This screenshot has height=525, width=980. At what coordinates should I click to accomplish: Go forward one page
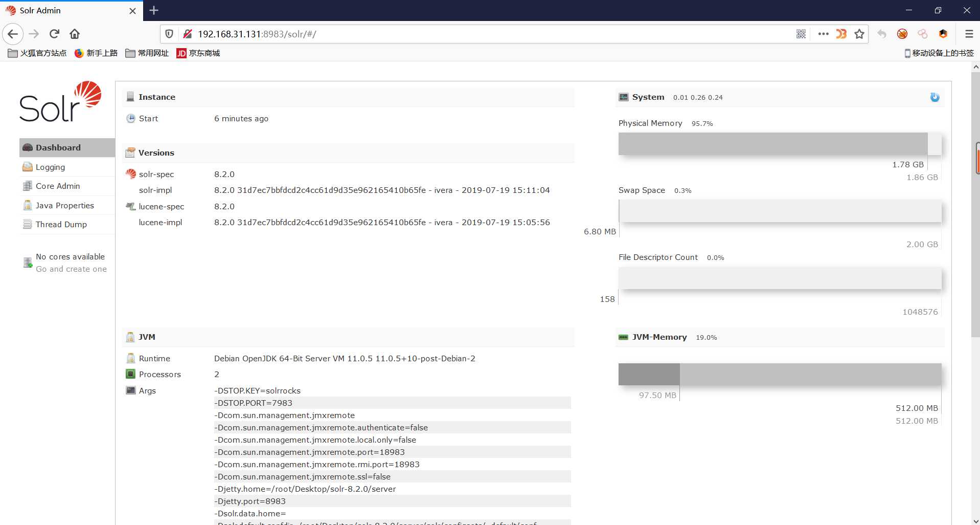34,34
